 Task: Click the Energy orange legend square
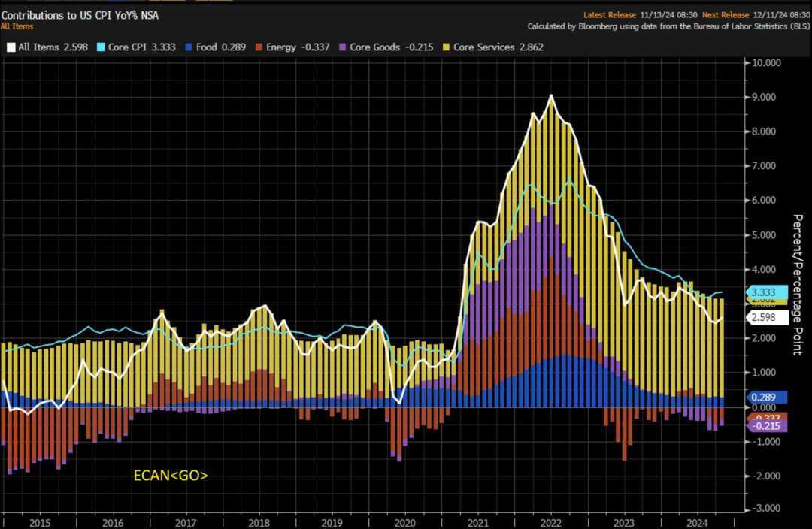coord(258,47)
